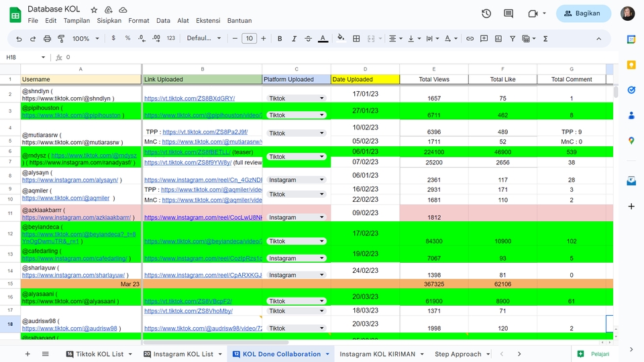Open the Sisipkan menu
The height and width of the screenshot is (362, 644).
109,21
